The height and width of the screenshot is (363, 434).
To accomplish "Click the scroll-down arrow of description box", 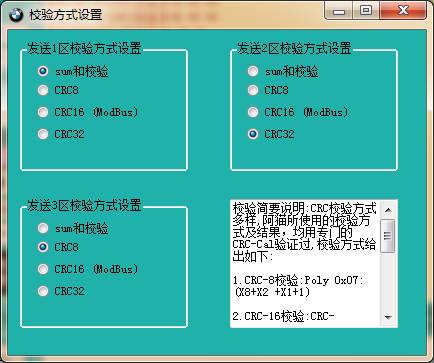I will pos(388,317).
